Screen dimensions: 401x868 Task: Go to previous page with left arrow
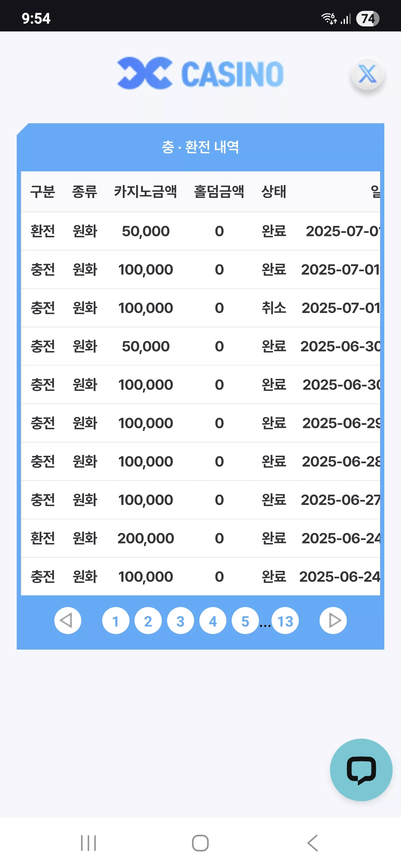pyautogui.click(x=68, y=620)
